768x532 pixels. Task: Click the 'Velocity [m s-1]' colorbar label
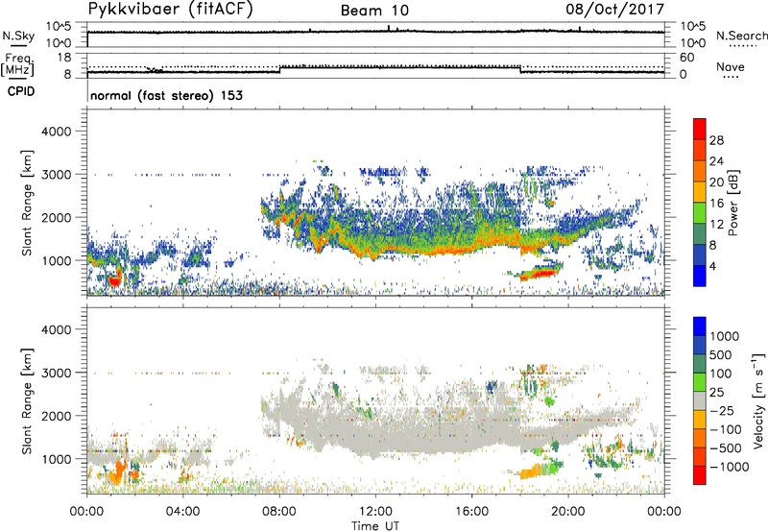(x=757, y=400)
